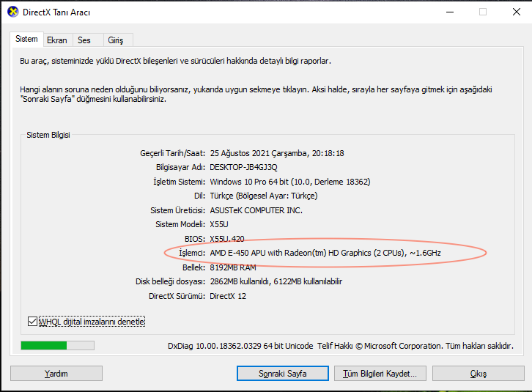Click the Sistem Bilgisi group label
This screenshot has width=532, height=392.
pos(48,135)
